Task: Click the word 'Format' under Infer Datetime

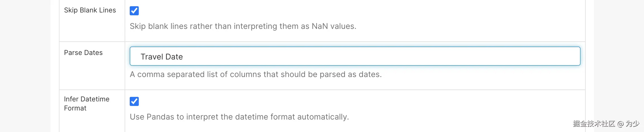Action: click(75, 108)
